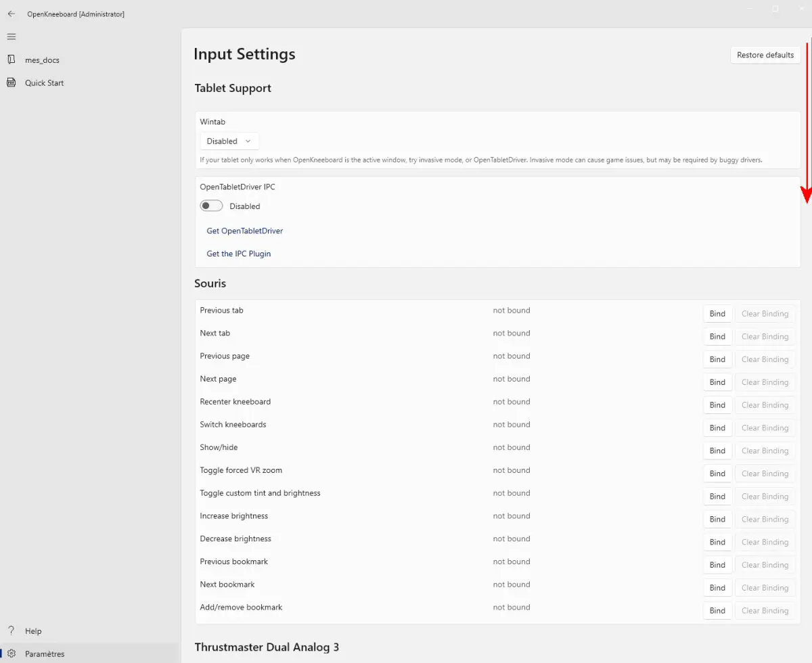Bind the Increase brightness action
This screenshot has height=663, width=812.
click(717, 520)
